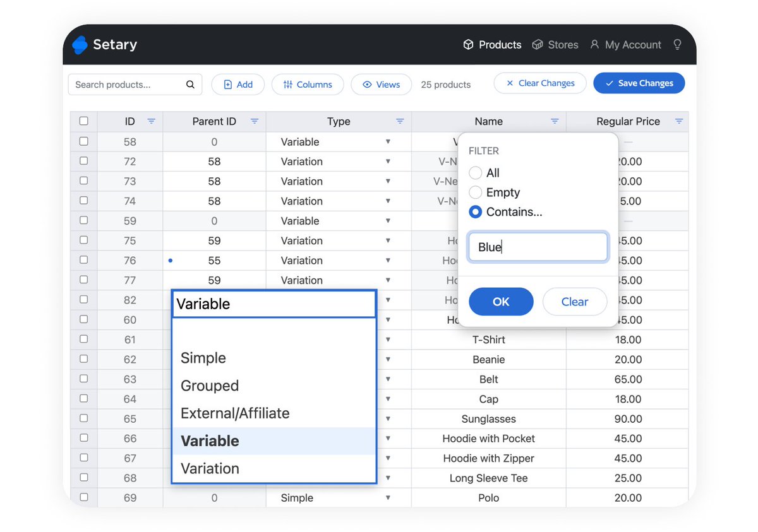Viewport: 758px width, 532px height.
Task: Click the Add button
Action: [x=238, y=85]
